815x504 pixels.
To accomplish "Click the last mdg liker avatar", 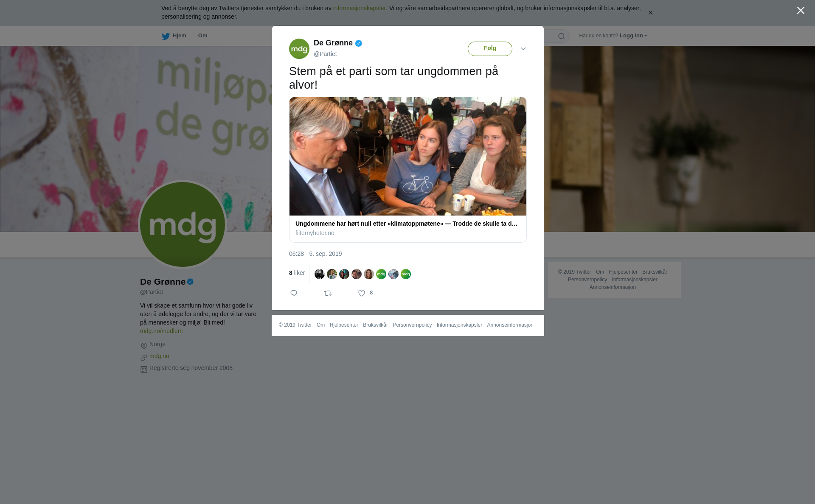I will coord(406,274).
